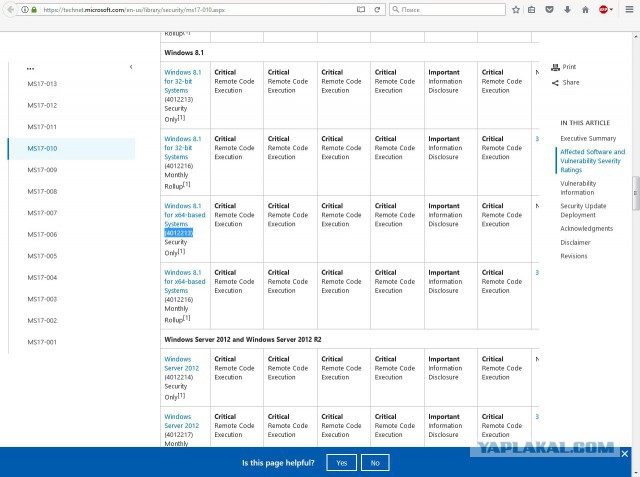Open MS17-011 in the left navigation
The image size is (640, 477).
coord(42,127)
